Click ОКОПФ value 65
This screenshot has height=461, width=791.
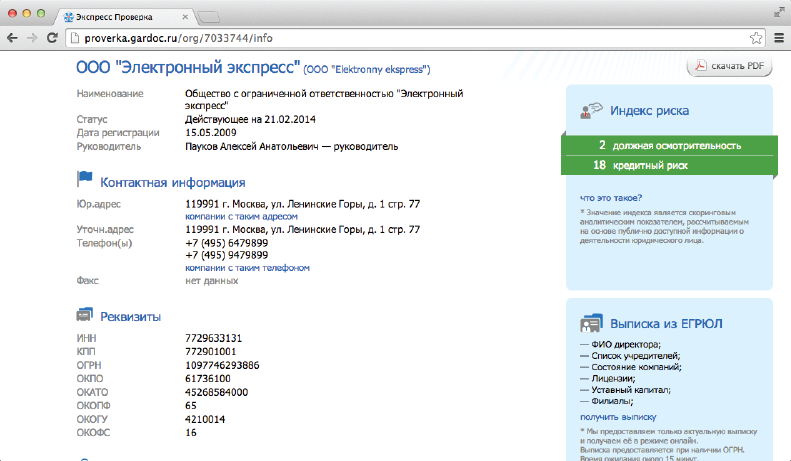pyautogui.click(x=191, y=406)
